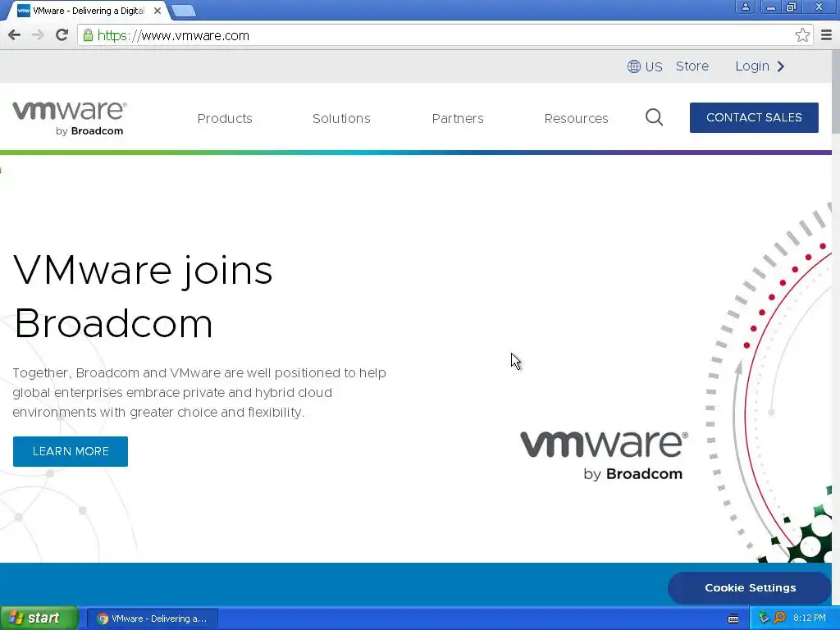Open the site search magnifier icon
The width and height of the screenshot is (840, 630).
click(654, 117)
